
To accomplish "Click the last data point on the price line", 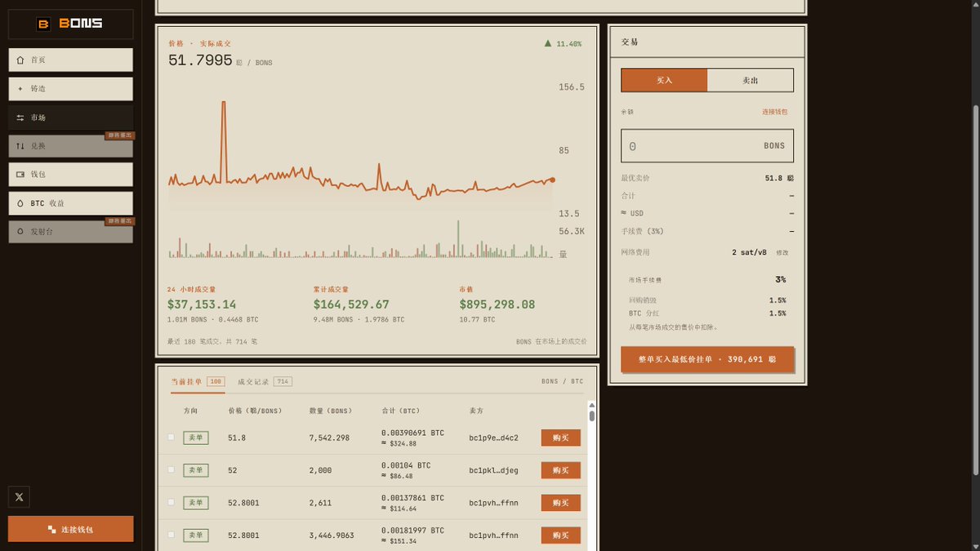I will coord(552,180).
